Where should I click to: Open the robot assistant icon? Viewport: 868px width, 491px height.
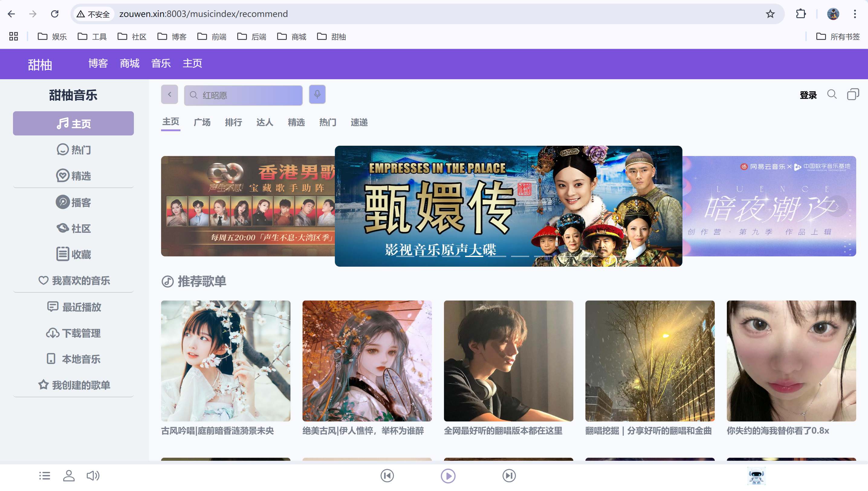(x=756, y=476)
